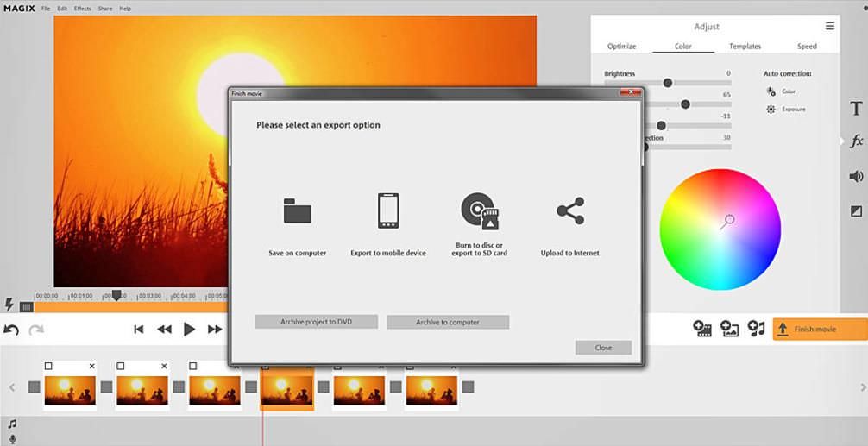The height and width of the screenshot is (446, 868).
Task: Add music with plus-note icon
Action: [756, 329]
